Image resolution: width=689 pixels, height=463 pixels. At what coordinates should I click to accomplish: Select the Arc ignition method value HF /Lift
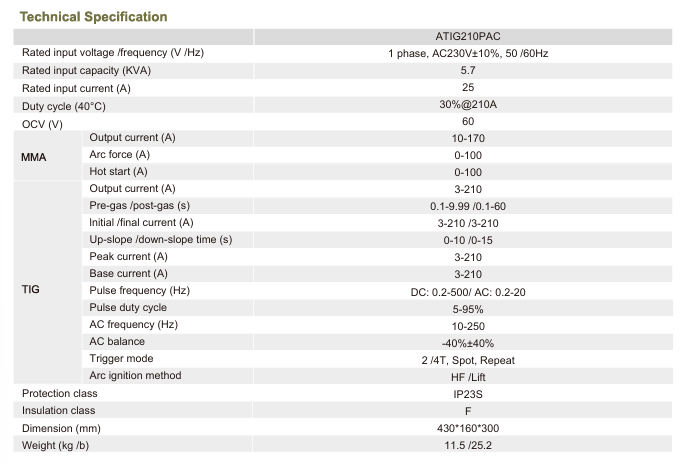(x=468, y=377)
